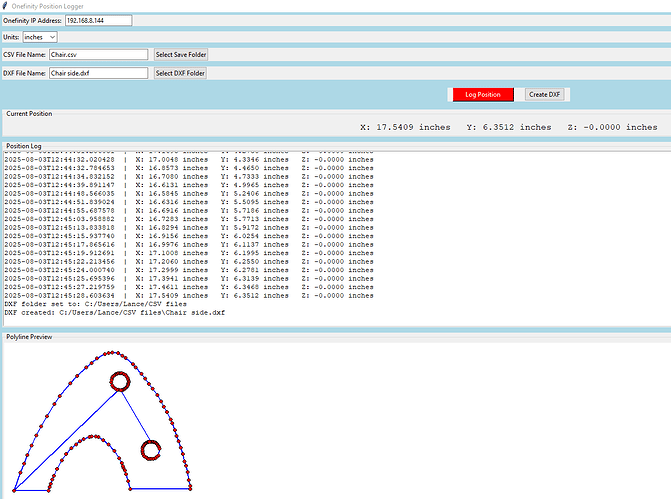The width and height of the screenshot is (671, 499).
Task: Select log row timestamped 12:44:51.839024
Action: (x=189, y=202)
